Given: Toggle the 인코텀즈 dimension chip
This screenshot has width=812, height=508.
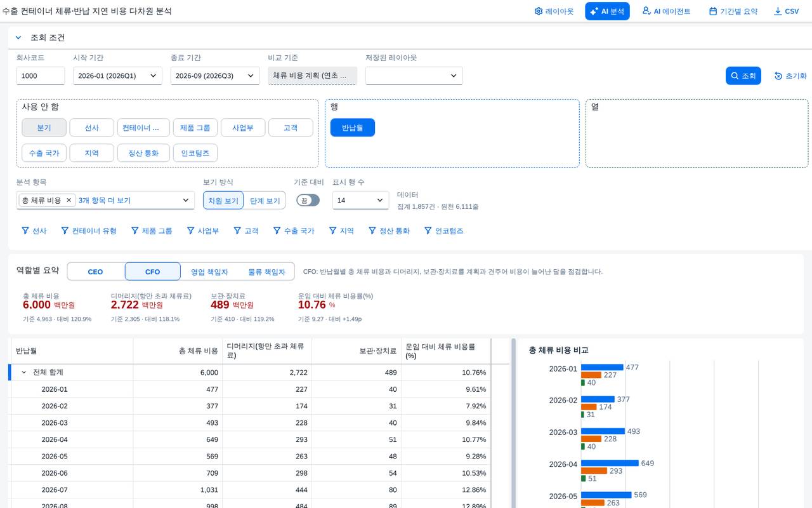Looking at the screenshot, I should click(195, 153).
